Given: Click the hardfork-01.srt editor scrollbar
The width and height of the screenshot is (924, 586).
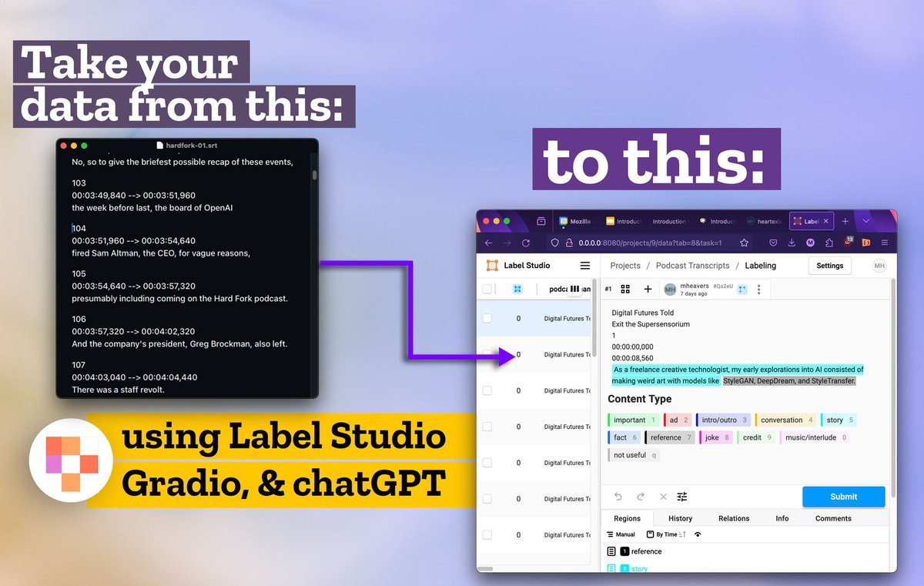Looking at the screenshot, I should coord(314,175).
